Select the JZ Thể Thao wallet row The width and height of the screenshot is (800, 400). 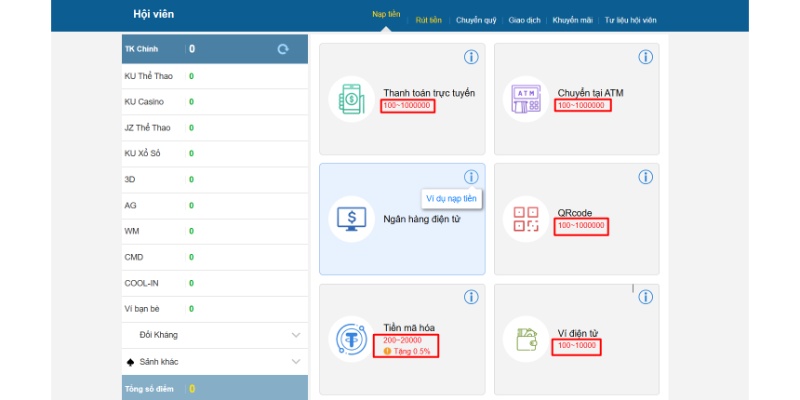pyautogui.click(x=215, y=128)
